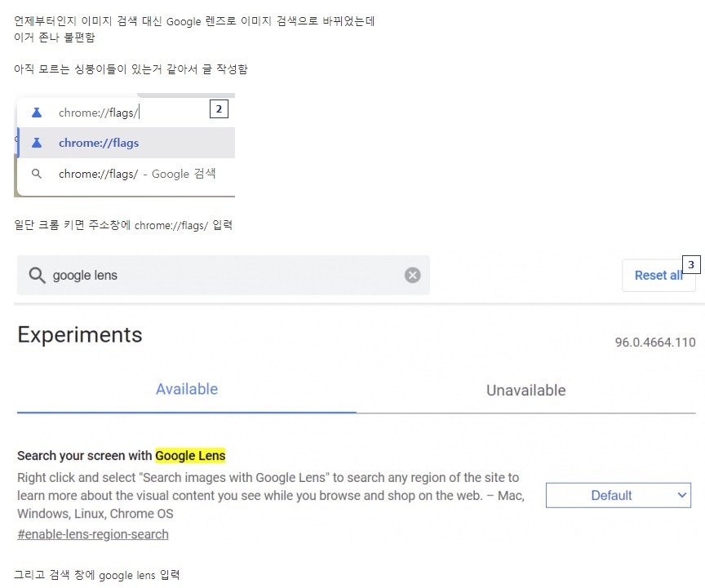The height and width of the screenshot is (588, 705).
Task: Switch to the Unavailable tab
Action: [526, 390]
